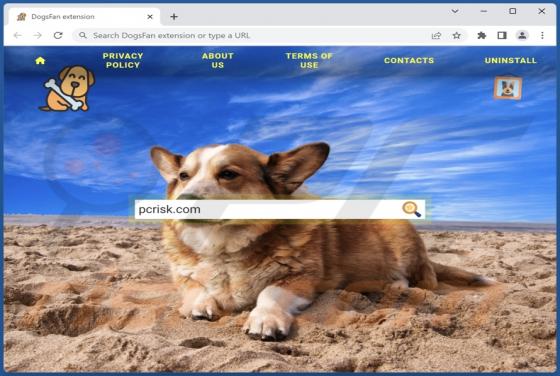Click the corgi portrait thumbnail under Uninstall
The height and width of the screenshot is (376, 560).
point(508,88)
